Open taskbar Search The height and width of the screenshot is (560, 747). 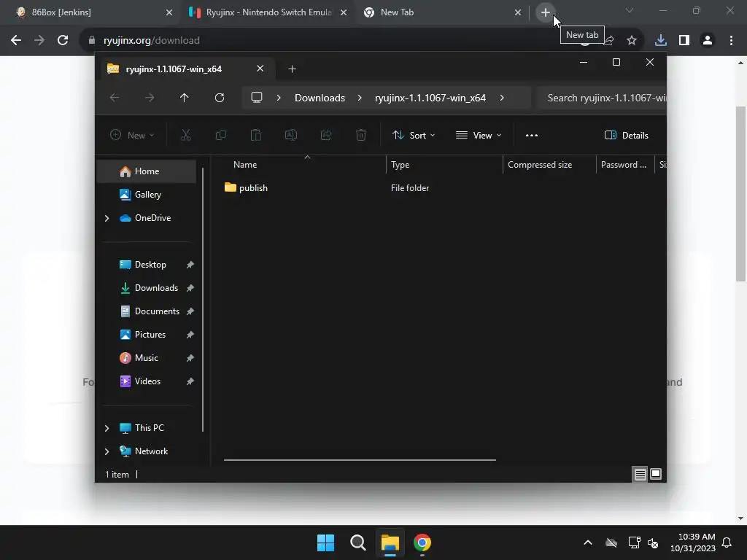coord(357,542)
